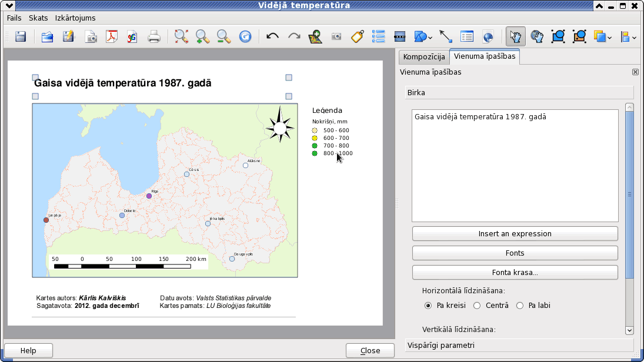This screenshot has height=362, width=644.
Task: Add new legend tool icon
Action: 378,37
